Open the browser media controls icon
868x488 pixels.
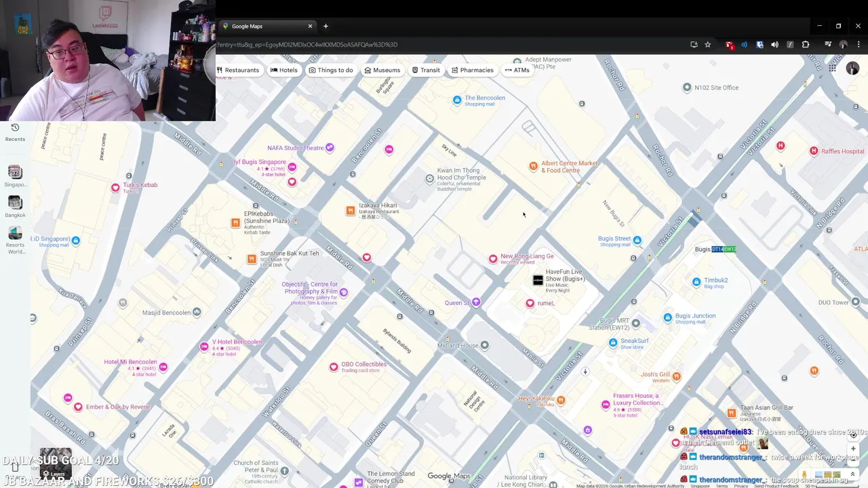click(828, 45)
